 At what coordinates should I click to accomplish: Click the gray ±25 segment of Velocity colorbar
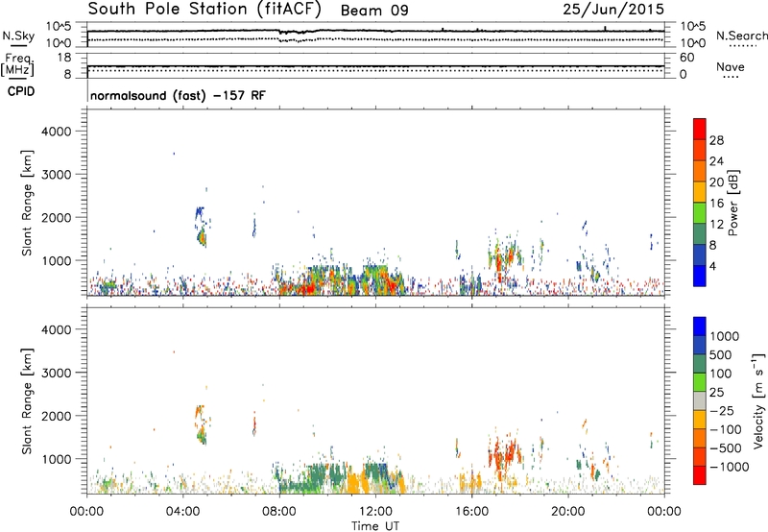point(700,401)
